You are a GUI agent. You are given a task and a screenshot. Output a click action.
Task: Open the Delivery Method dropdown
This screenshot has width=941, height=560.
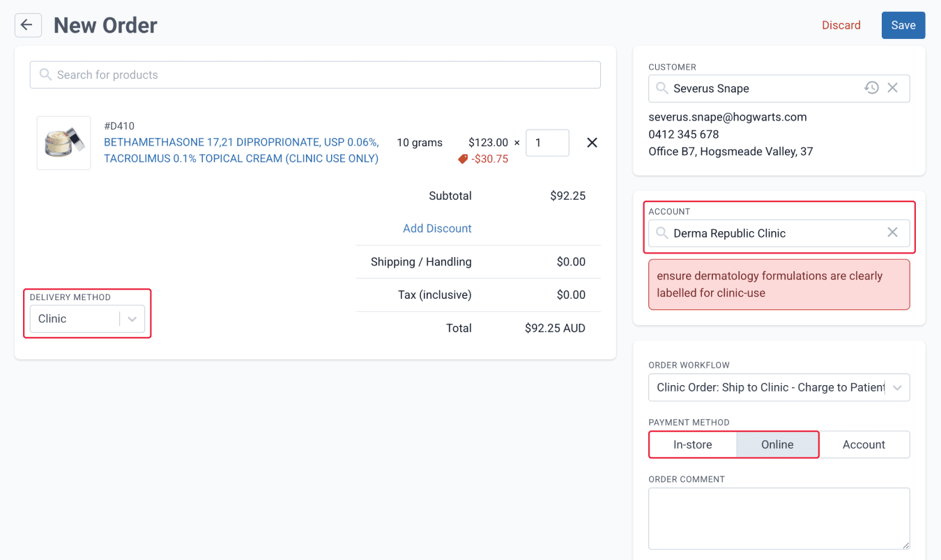point(87,319)
